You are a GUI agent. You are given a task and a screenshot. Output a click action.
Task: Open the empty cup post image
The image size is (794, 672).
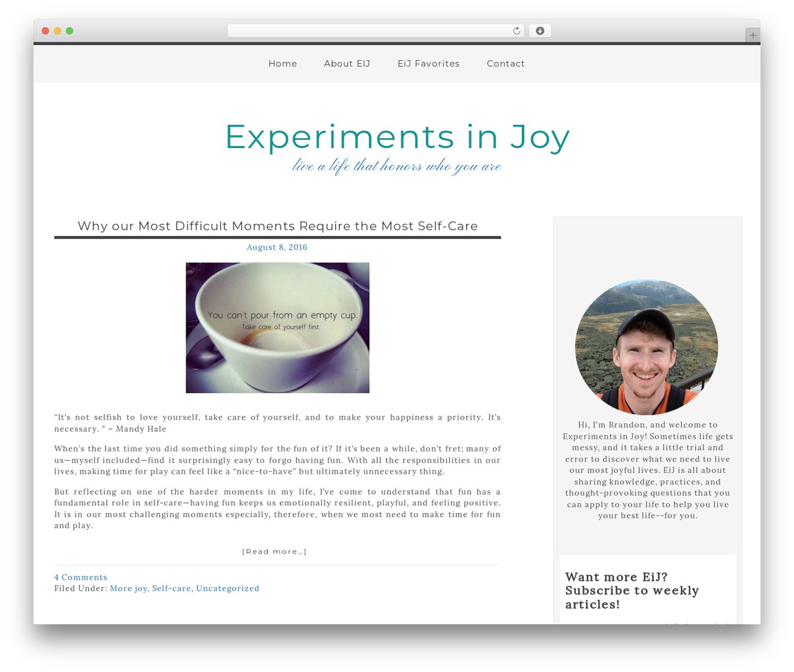278,328
